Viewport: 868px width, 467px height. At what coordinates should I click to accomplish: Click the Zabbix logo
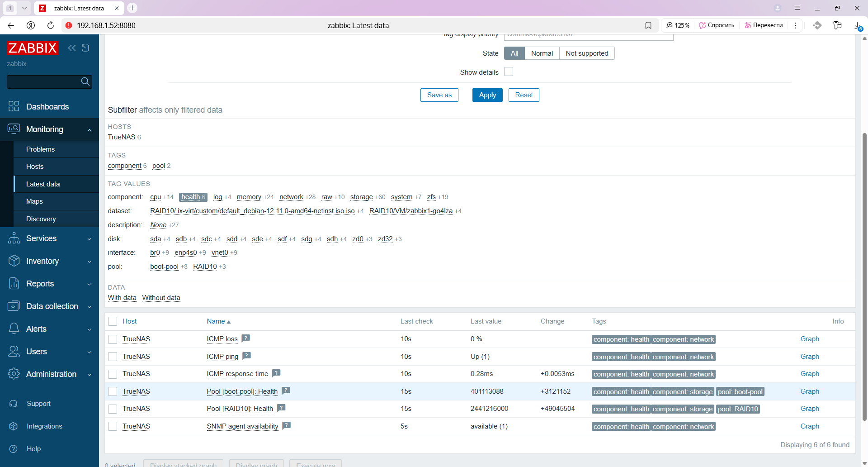click(33, 48)
